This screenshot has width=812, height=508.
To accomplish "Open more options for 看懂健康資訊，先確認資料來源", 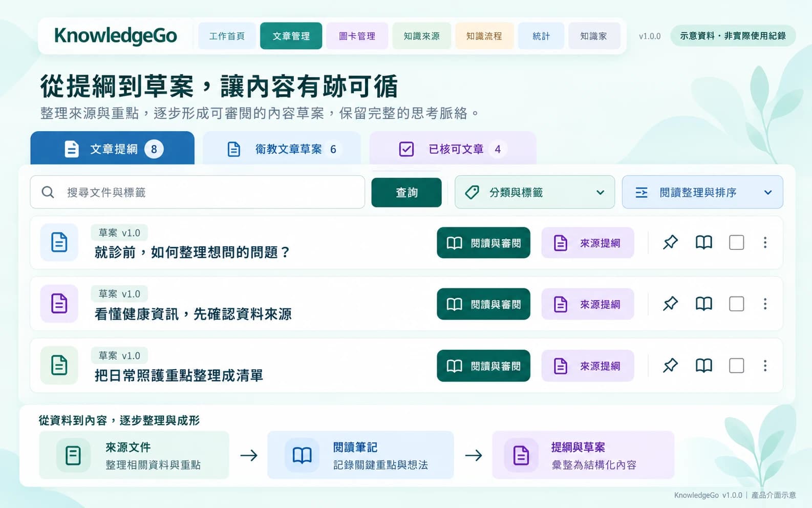I will click(765, 304).
